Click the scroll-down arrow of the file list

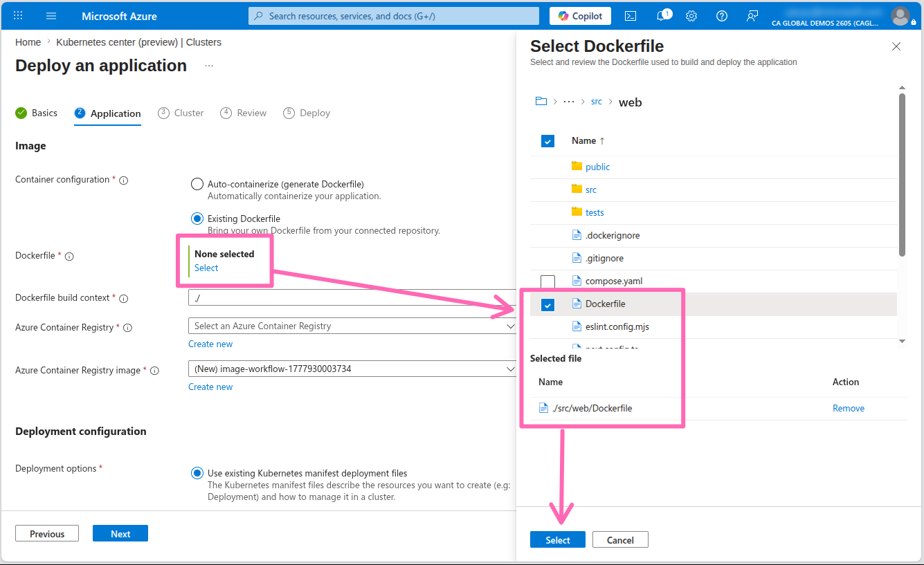tap(902, 341)
